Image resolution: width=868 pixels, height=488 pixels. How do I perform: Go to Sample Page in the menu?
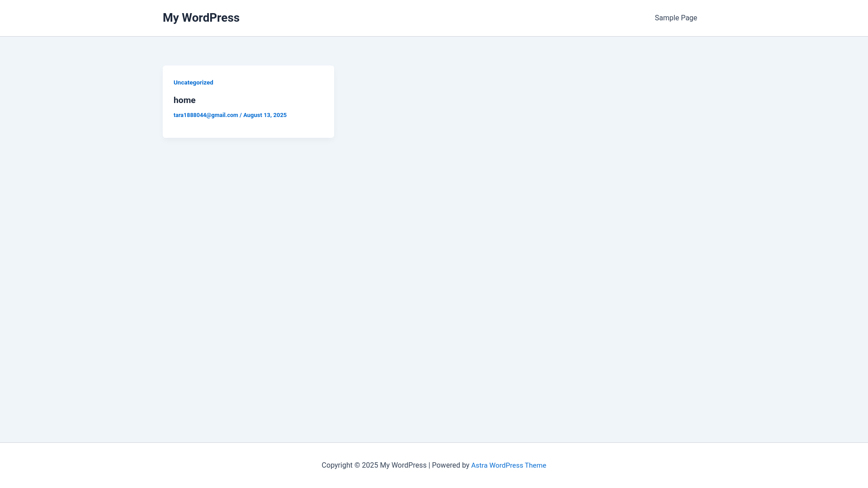(676, 18)
